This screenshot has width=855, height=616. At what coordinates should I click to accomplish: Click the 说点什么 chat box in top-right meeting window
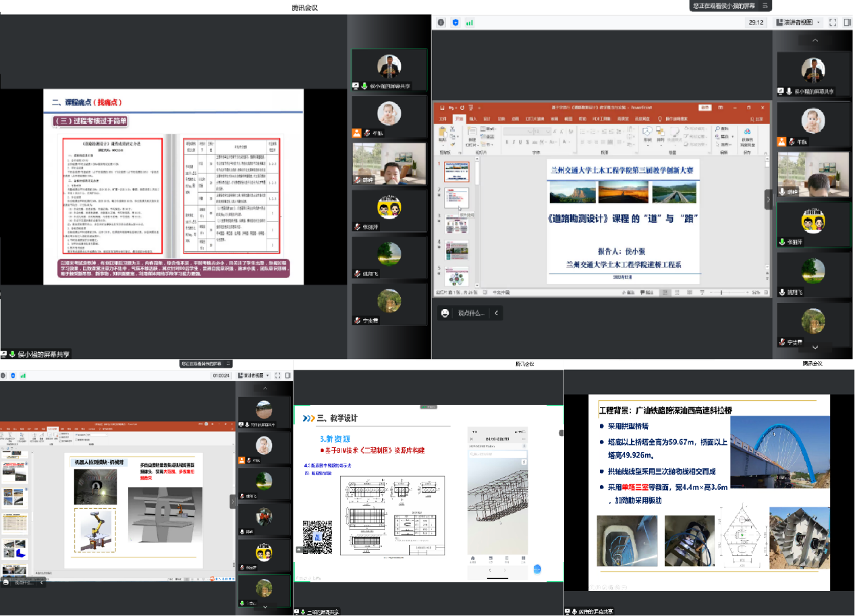click(472, 313)
